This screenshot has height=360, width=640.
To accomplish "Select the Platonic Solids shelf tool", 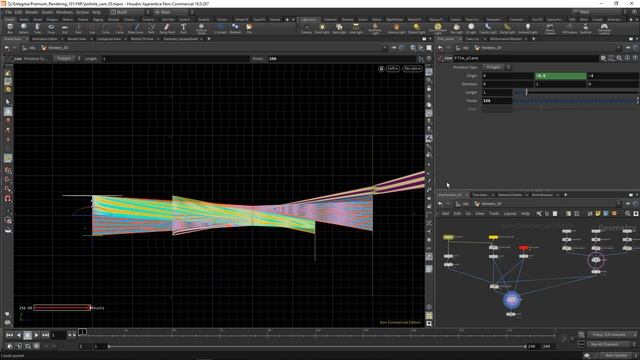I will click(x=201, y=28).
